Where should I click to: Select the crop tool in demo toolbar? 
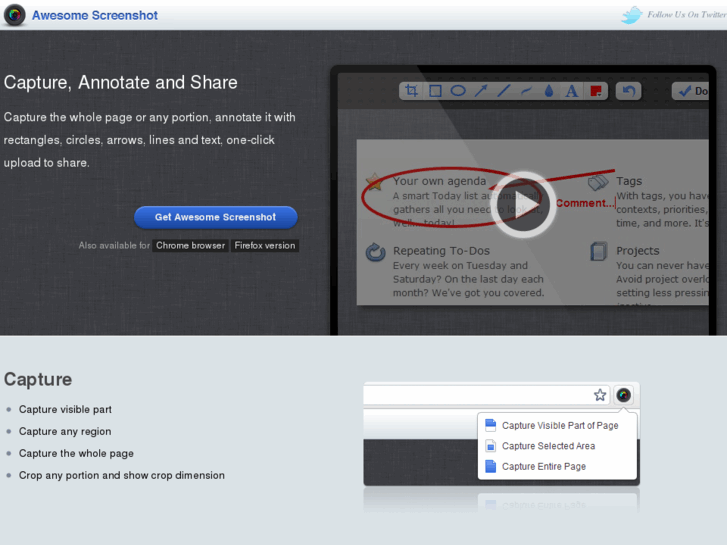411,90
